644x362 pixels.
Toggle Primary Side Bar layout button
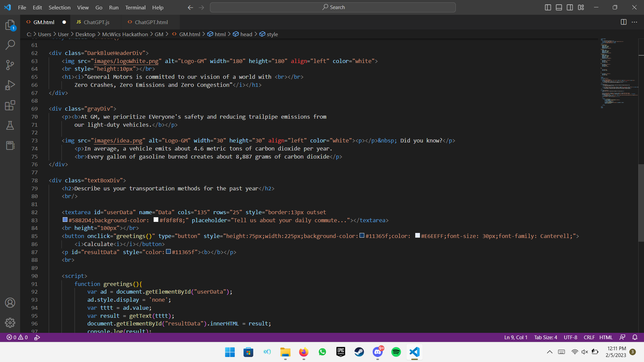tap(548, 7)
